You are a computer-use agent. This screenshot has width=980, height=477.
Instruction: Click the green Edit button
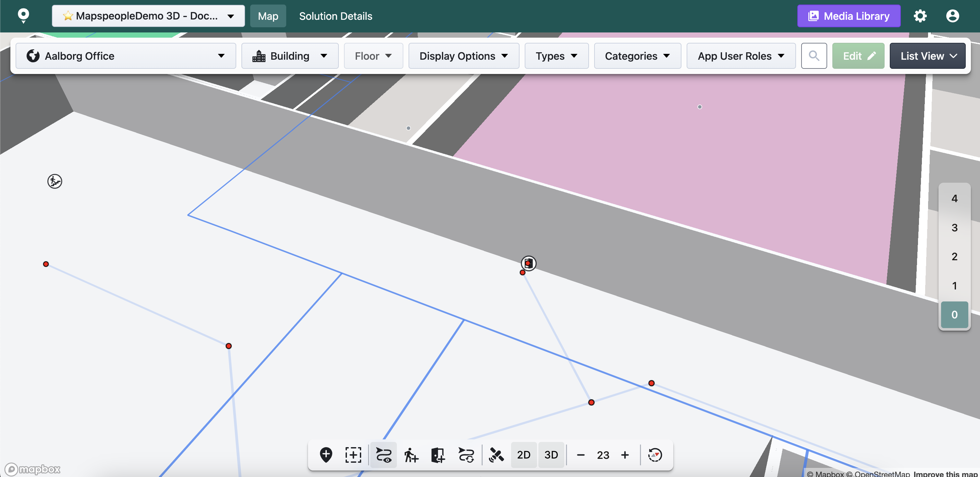858,56
